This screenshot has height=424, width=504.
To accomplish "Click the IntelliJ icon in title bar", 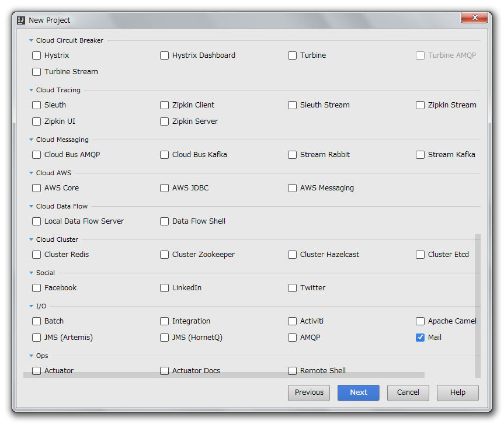I will coord(21,20).
